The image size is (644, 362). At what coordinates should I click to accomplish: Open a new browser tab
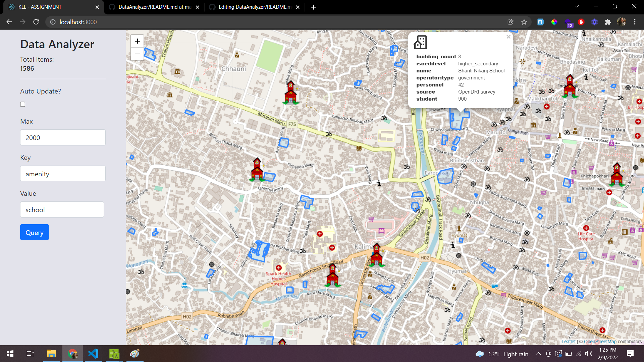click(314, 7)
